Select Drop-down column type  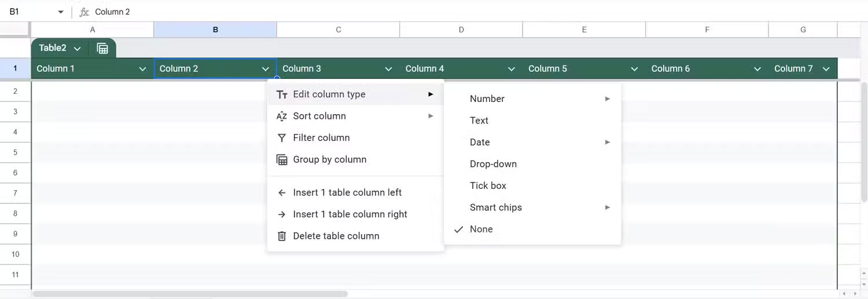(x=493, y=164)
